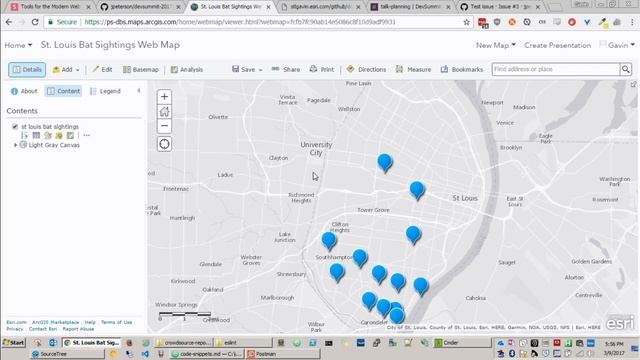
Task: Click the red calendar extension icon
Action: click(x=483, y=23)
